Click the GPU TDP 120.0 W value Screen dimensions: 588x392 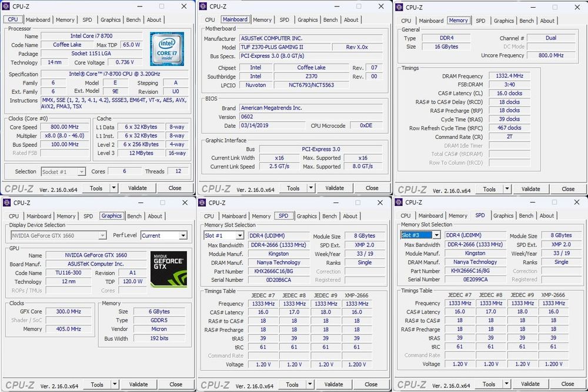click(133, 281)
